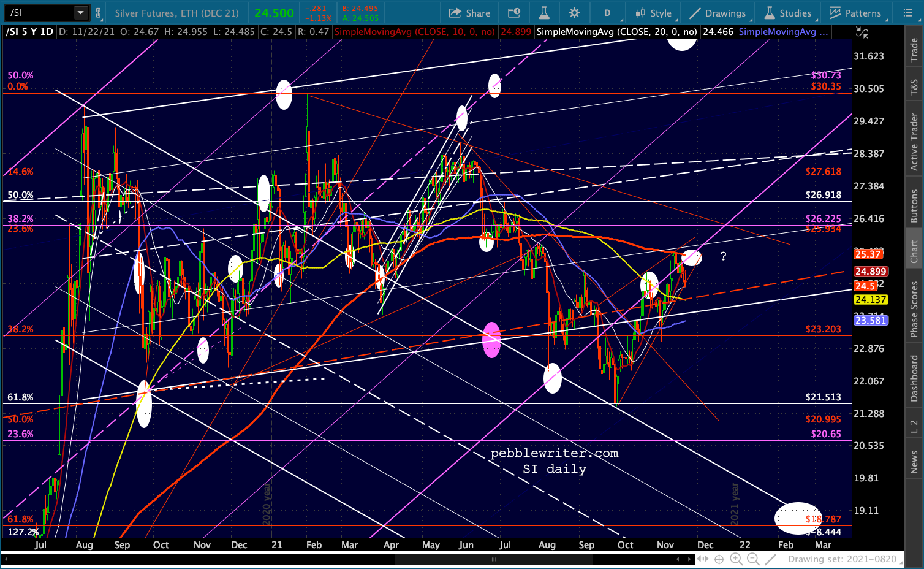Switch to the Trade sidebar tab
Image resolution: width=924 pixels, height=569 pixels.
point(914,50)
